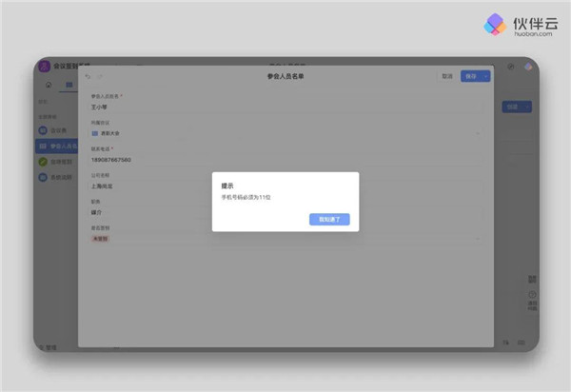The image size is (571, 392).
Task: Click the 保存 save button
Action: click(469, 76)
